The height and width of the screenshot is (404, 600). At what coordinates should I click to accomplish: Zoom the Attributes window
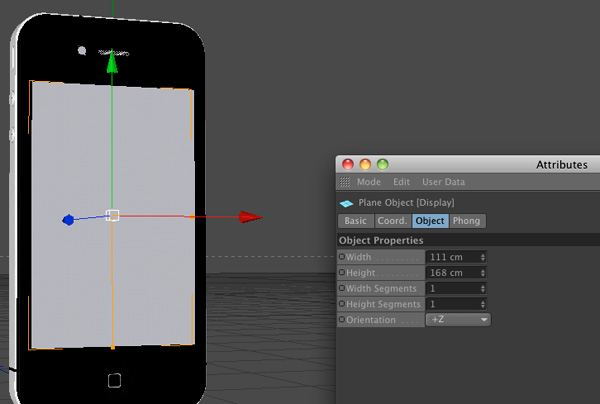pos(383,164)
